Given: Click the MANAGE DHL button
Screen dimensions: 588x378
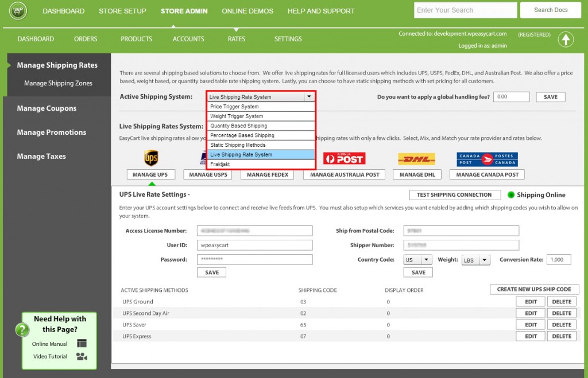Looking at the screenshot, I should click(417, 174).
